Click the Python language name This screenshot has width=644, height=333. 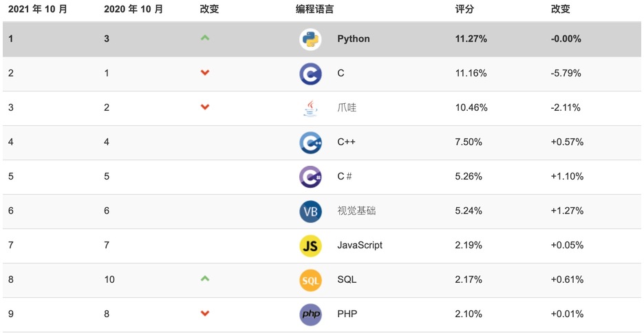pyautogui.click(x=354, y=39)
